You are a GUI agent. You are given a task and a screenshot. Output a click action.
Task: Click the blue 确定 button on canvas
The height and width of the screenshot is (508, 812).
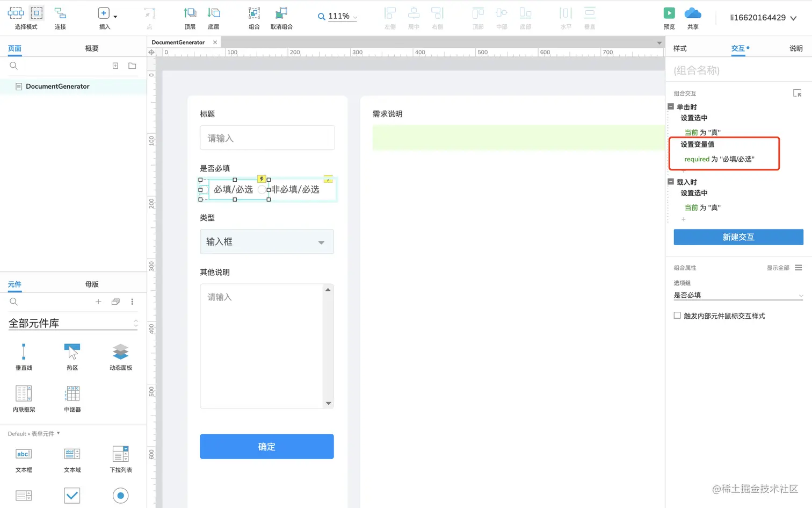pos(267,447)
